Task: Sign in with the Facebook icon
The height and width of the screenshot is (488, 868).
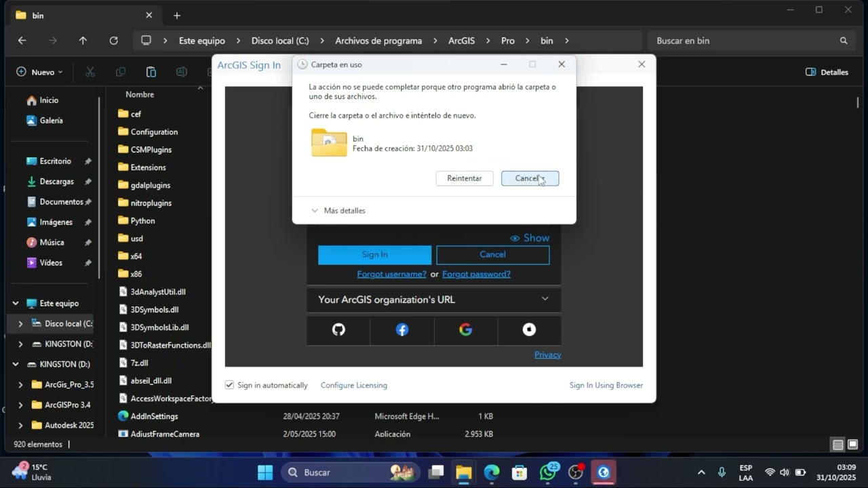Action: coord(402,330)
